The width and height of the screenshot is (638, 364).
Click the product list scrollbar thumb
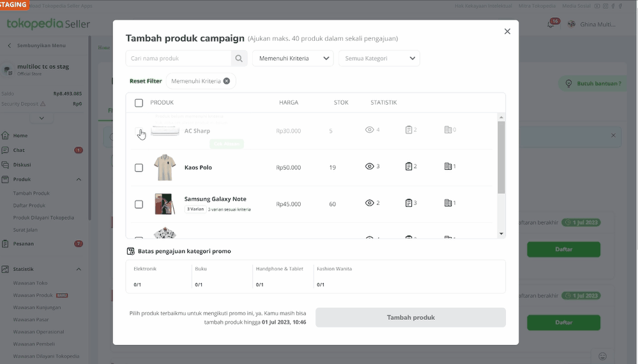pos(501,157)
